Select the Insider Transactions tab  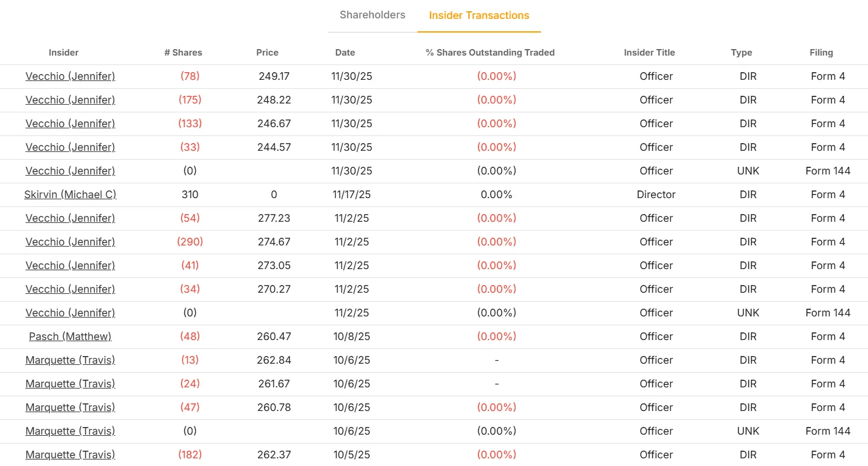click(479, 16)
